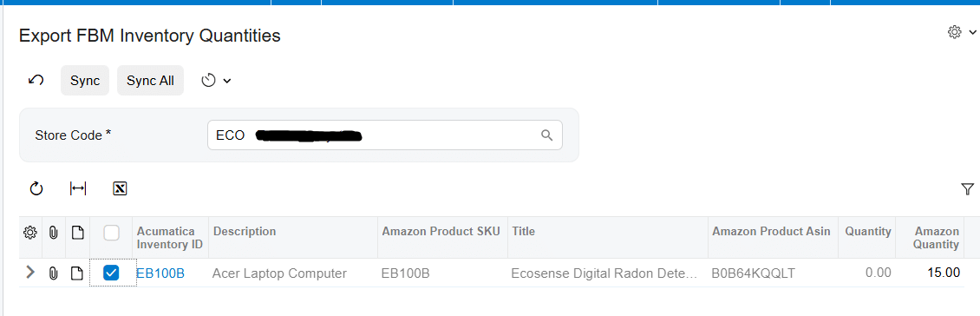This screenshot has width=980, height=316.
Task: Refresh the grid with circular arrow icon
Action: [x=36, y=188]
